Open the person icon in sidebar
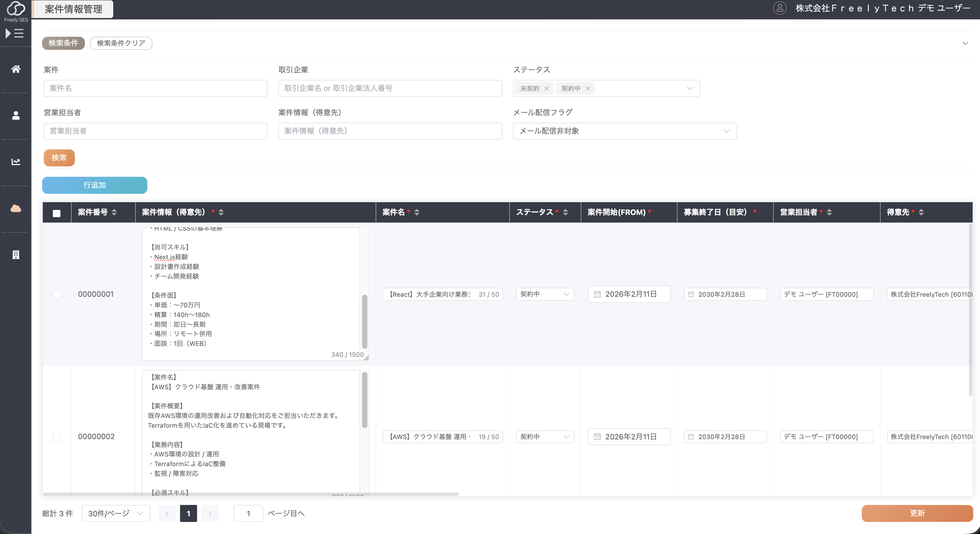Viewport: 980px width, 534px height. click(x=16, y=115)
